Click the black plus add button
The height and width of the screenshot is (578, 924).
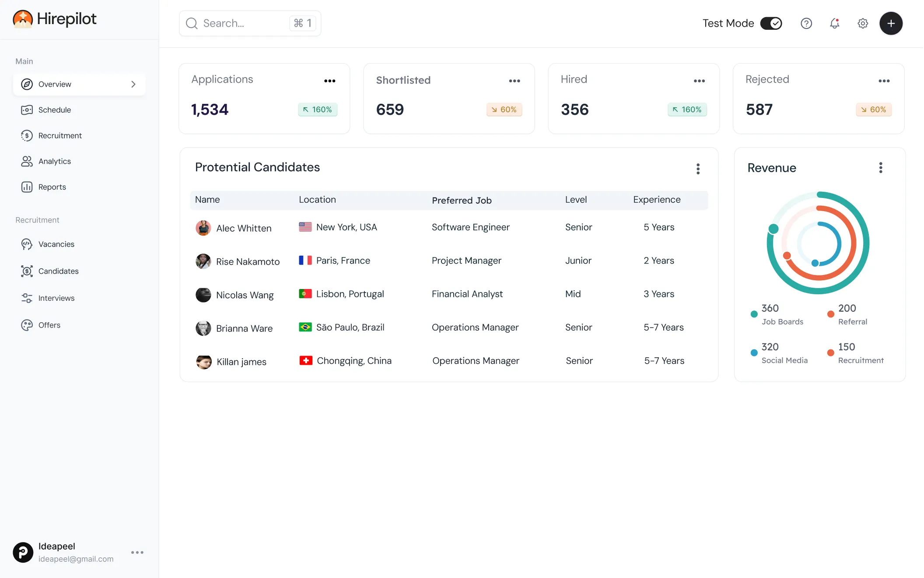[x=891, y=23]
